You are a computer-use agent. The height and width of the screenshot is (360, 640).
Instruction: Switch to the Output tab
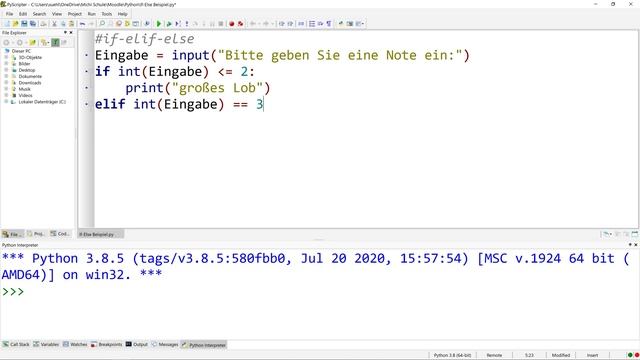point(137,344)
